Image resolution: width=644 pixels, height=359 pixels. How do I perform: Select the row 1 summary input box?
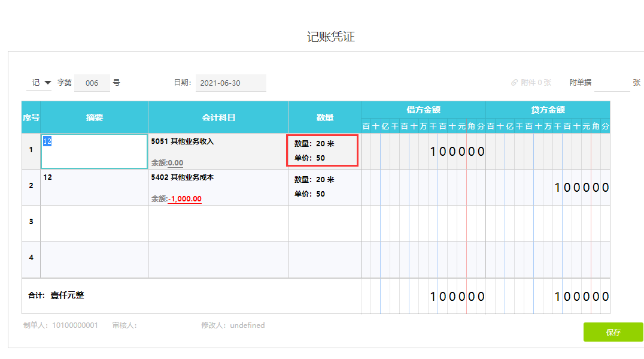pos(94,151)
